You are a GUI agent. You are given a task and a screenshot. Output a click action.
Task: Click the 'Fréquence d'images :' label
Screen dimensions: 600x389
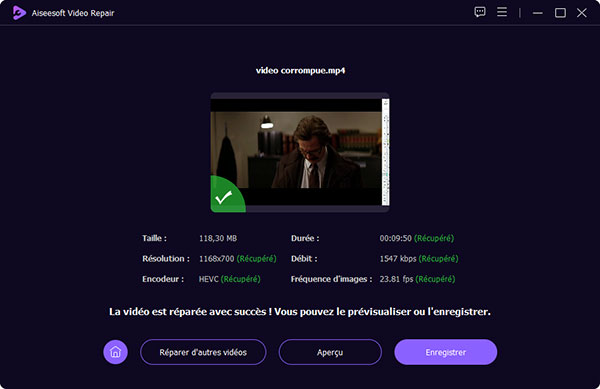331,279
